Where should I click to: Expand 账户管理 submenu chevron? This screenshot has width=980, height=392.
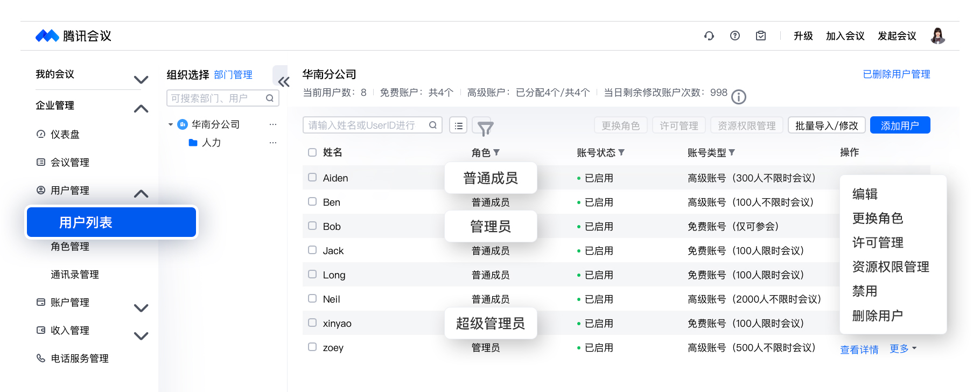click(141, 308)
